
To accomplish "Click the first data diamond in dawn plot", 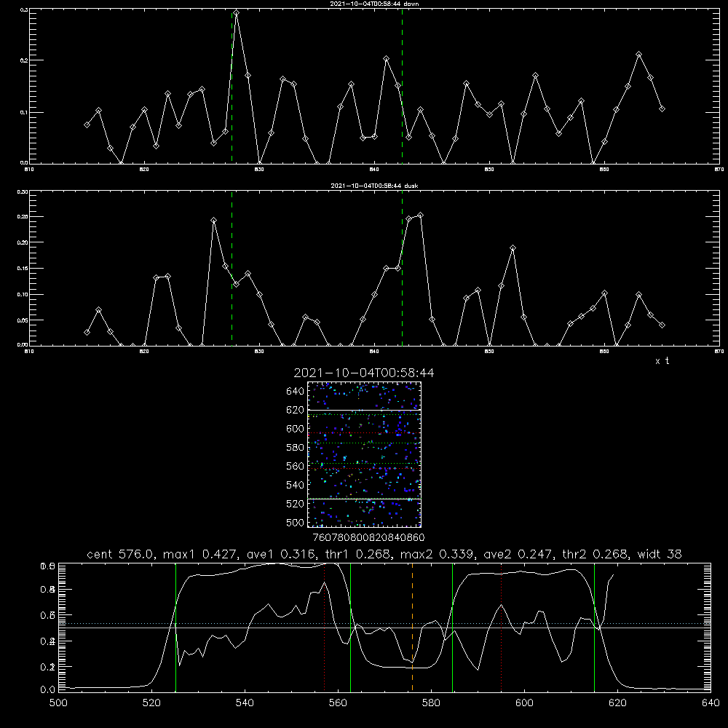I will [87, 124].
